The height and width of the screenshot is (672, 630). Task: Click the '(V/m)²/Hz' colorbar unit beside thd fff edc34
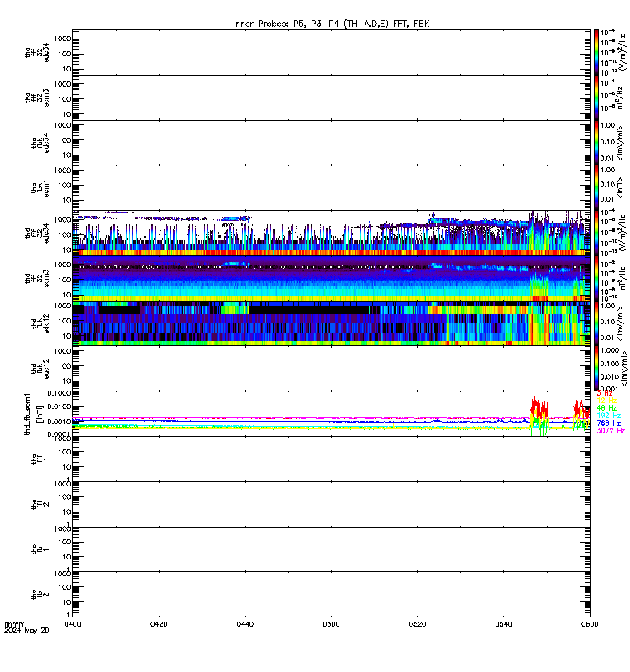[622, 232]
